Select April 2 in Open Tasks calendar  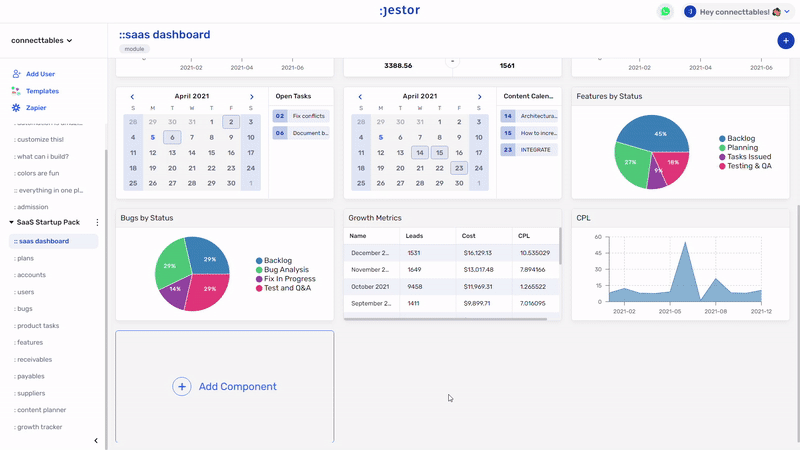tap(231, 122)
